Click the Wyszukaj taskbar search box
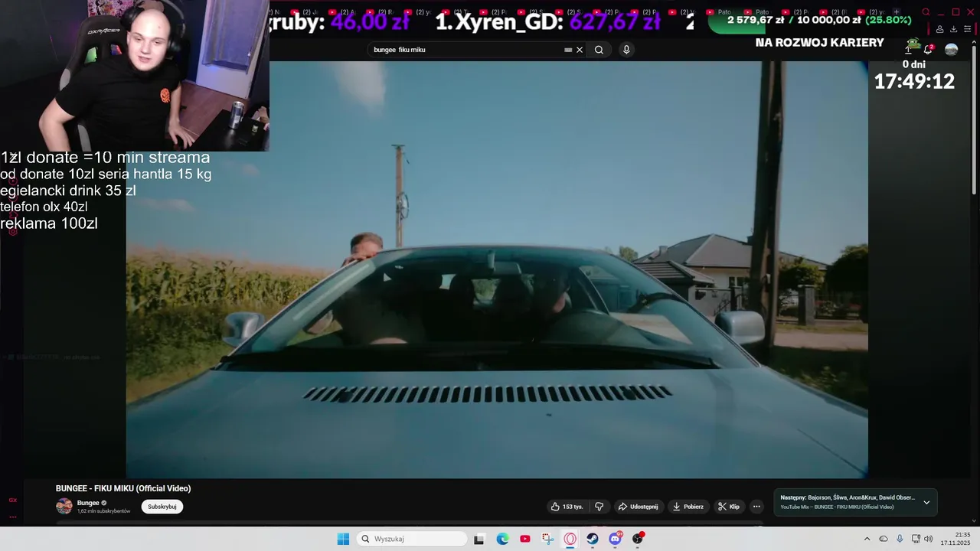980x551 pixels. [x=412, y=539]
